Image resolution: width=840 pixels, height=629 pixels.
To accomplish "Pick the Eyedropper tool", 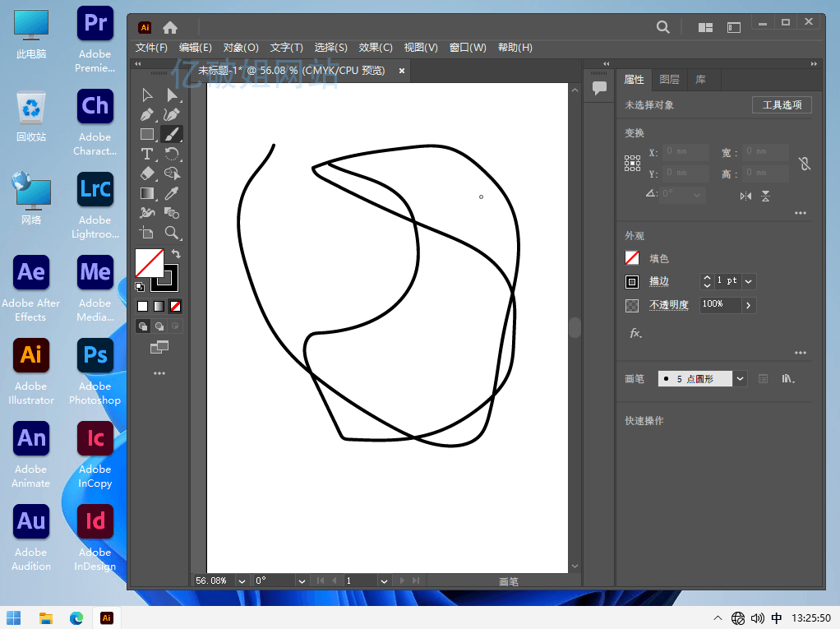I will pos(172,194).
